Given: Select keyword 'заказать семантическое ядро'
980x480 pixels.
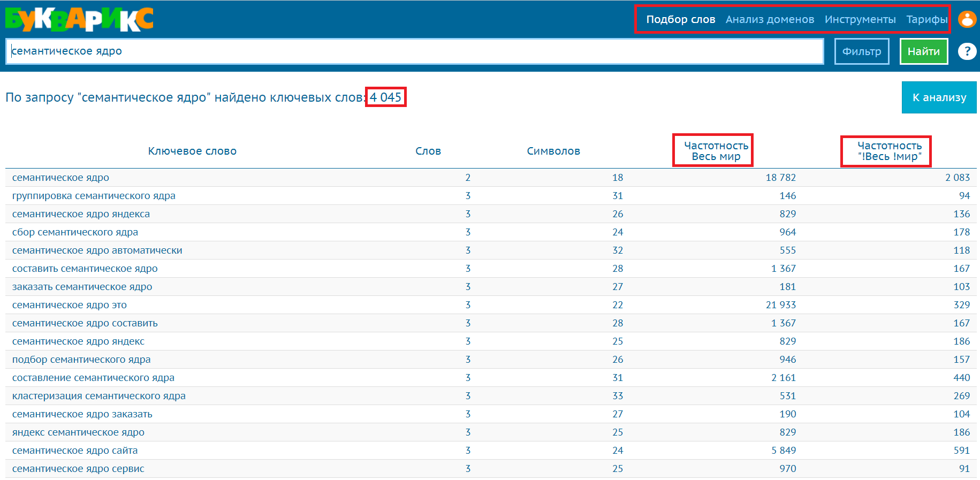Looking at the screenshot, I should click(82, 287).
